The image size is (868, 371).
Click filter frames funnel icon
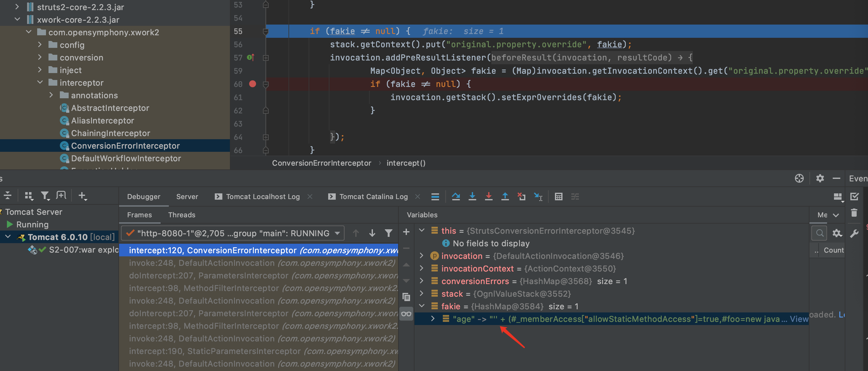coord(388,233)
